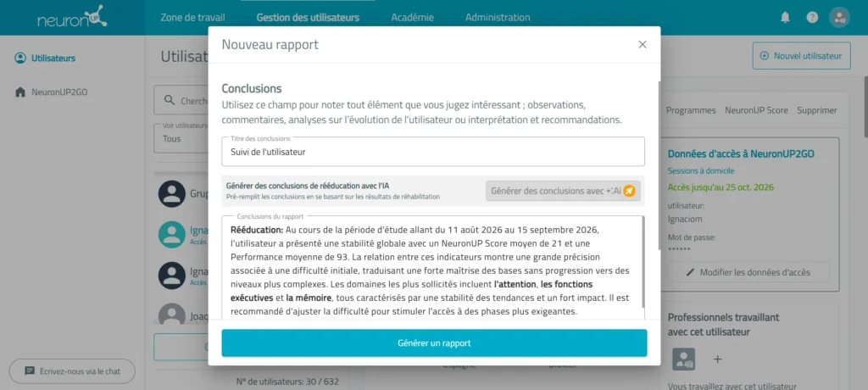Close the Nouveau rapport dialog
Screen dimensions: 868x390
pos(643,45)
